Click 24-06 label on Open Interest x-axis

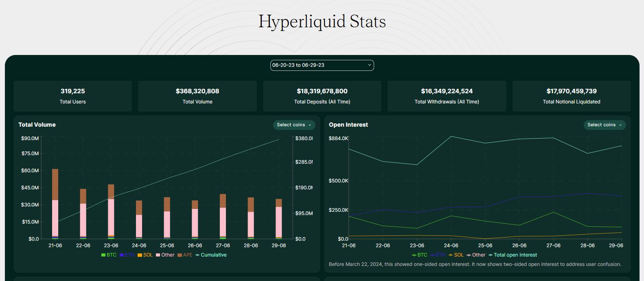coord(451,246)
